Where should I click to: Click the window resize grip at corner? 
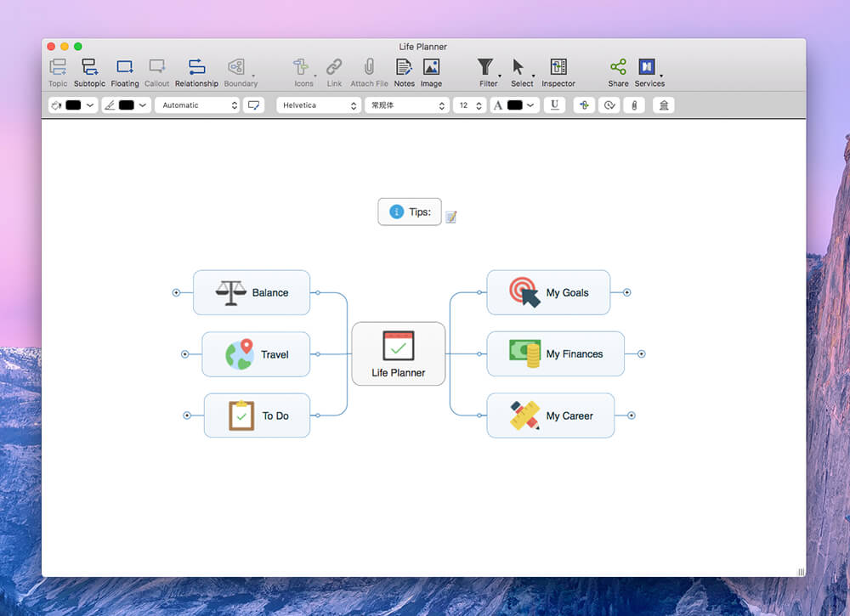click(x=801, y=572)
